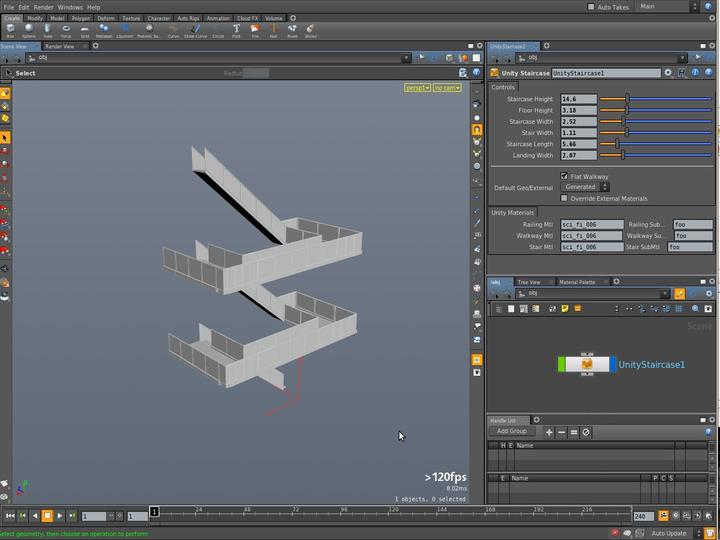This screenshot has width=720, height=540.
Task: Select the Grid shelf tool
Action: [85, 30]
